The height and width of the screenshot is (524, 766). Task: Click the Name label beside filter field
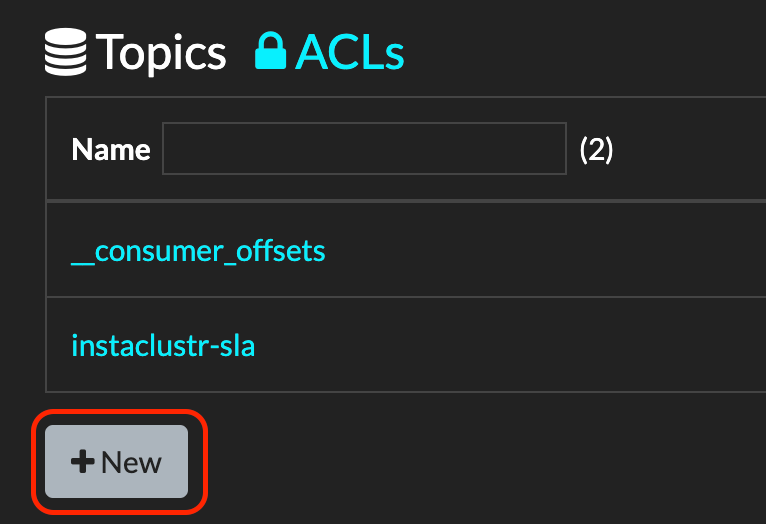point(111,149)
